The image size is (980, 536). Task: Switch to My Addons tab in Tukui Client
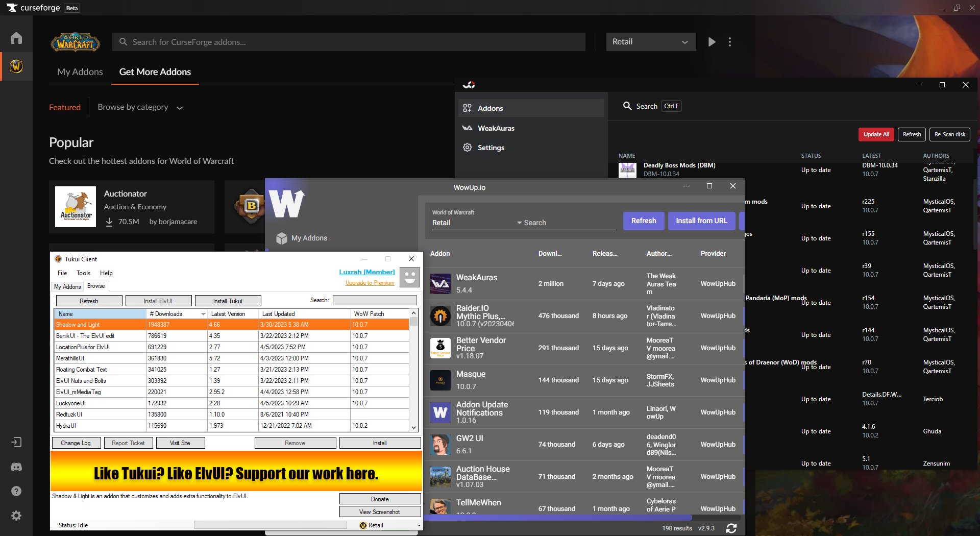(x=67, y=287)
